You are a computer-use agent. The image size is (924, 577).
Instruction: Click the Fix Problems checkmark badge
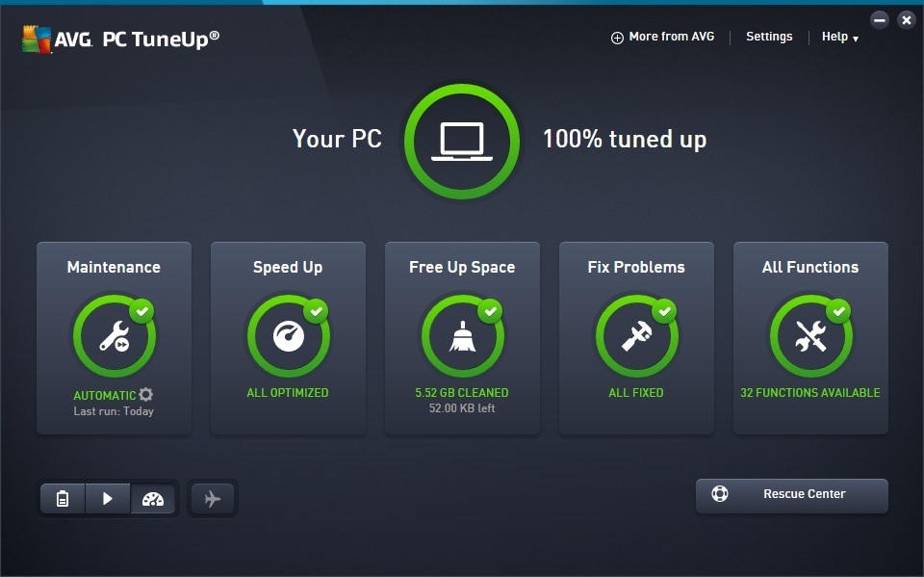pos(665,311)
